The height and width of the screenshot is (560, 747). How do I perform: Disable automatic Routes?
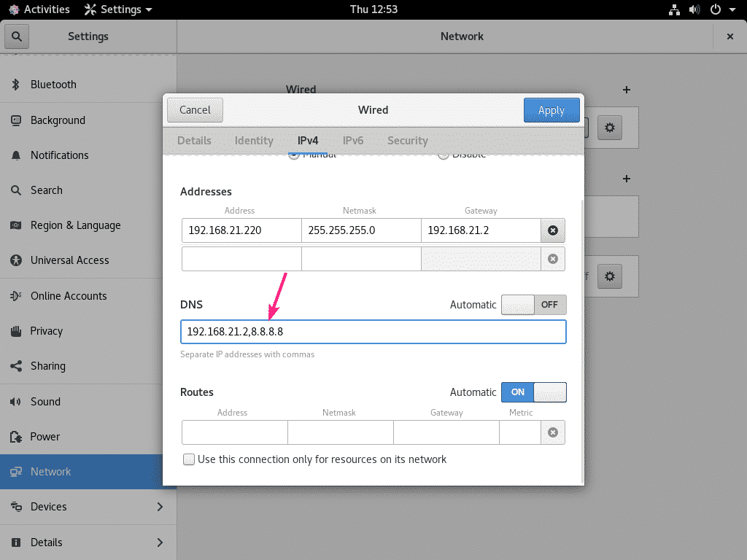533,392
